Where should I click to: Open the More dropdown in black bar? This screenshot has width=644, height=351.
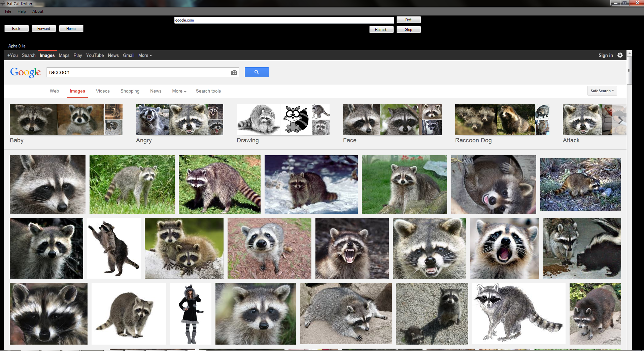click(x=145, y=55)
